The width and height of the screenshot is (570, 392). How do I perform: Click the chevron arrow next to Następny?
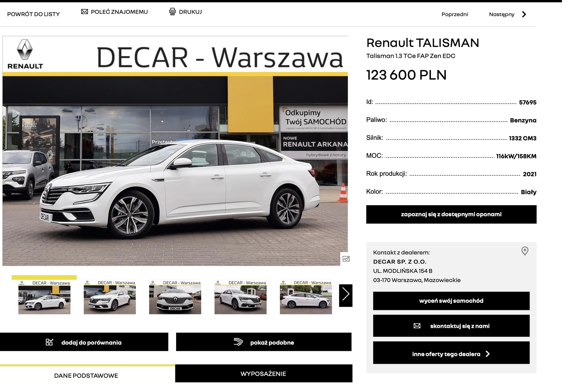[524, 14]
